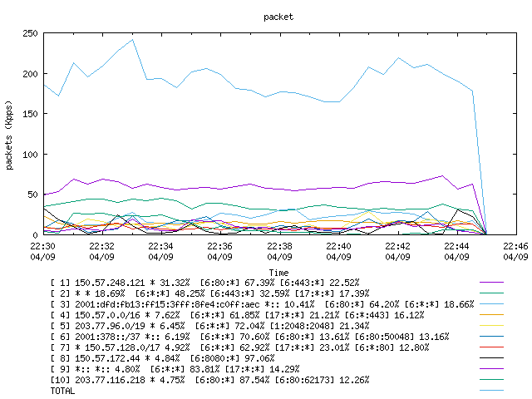The height and width of the screenshot is (399, 532).
Task: Click the 22:40 time tick label
Action: [x=338, y=246]
